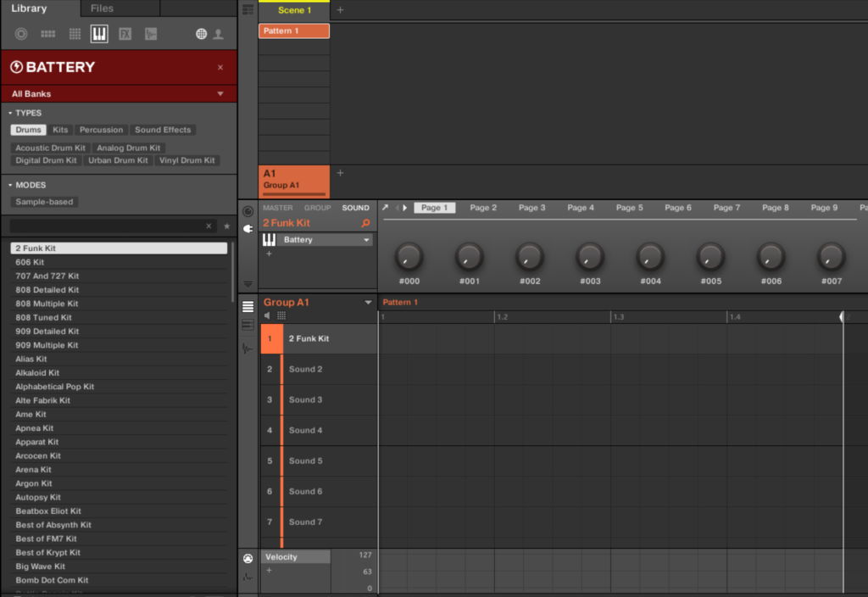Click the #003 parameter knob
Image resolution: width=868 pixels, height=597 pixels.
point(590,257)
